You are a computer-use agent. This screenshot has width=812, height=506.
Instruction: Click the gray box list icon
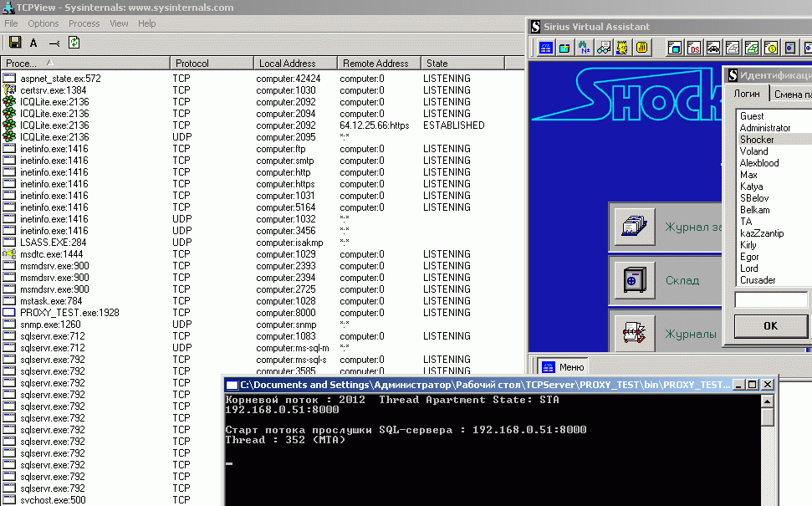tap(733, 49)
